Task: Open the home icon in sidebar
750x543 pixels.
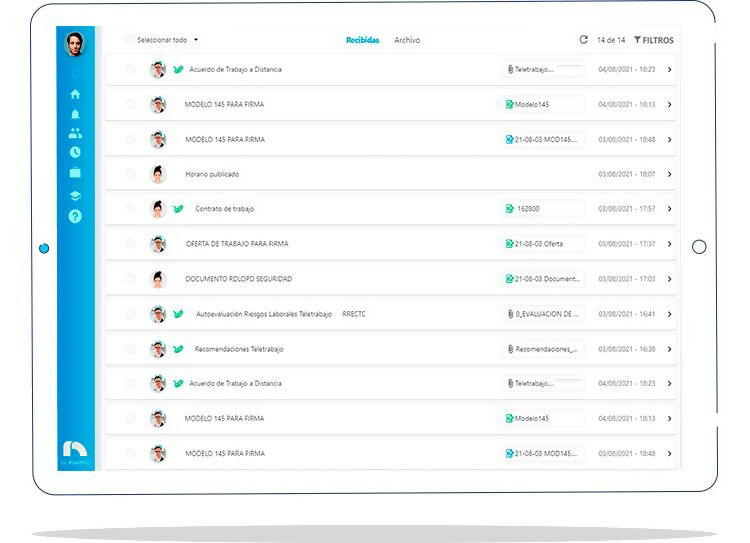Action: click(75, 94)
